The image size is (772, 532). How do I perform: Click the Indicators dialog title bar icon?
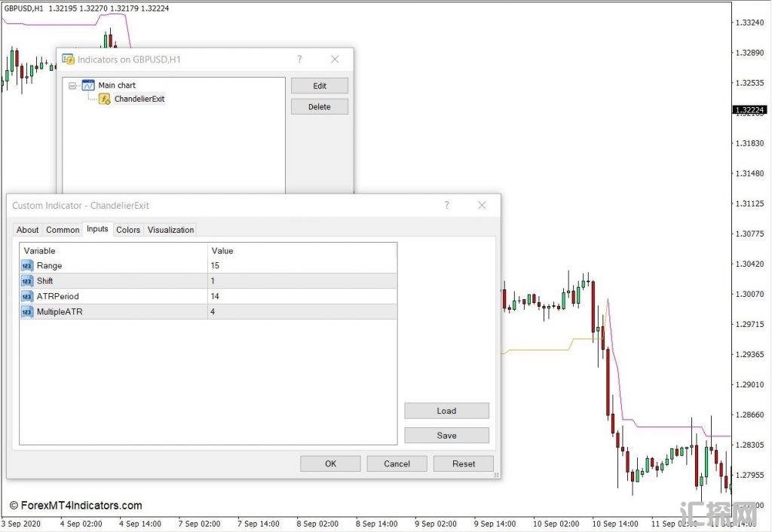click(x=69, y=60)
